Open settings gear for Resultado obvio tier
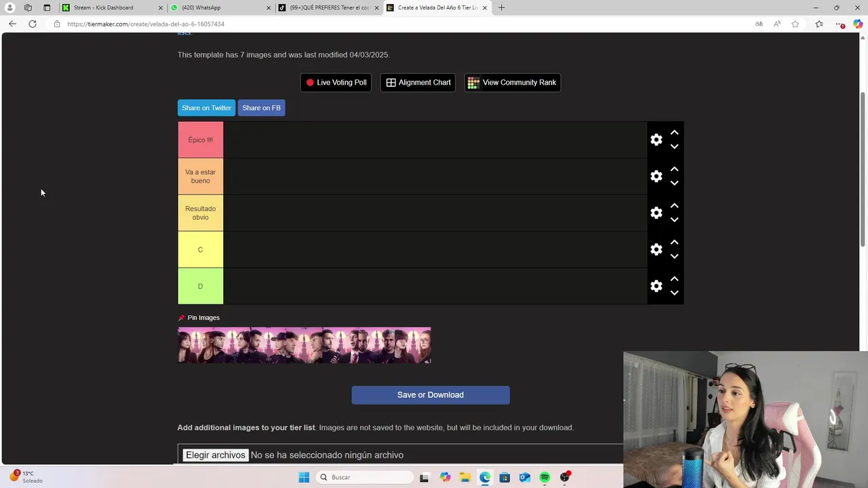 [656, 213]
